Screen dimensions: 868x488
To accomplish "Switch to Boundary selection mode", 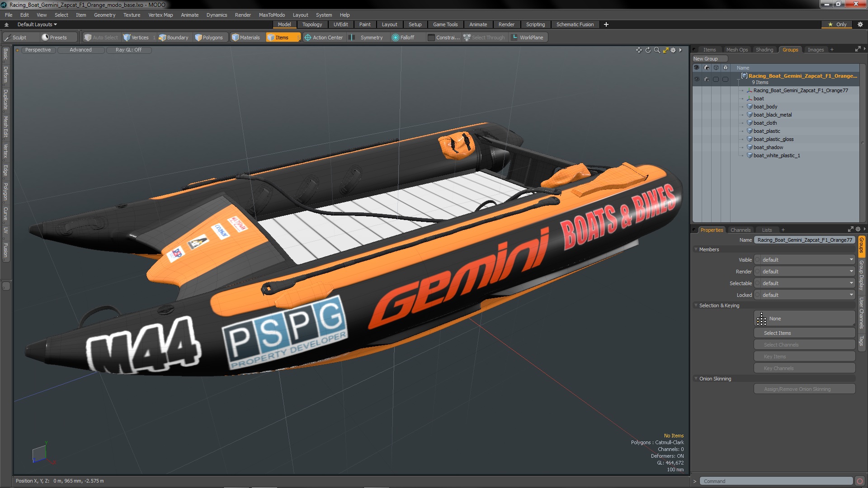I will click(x=174, y=38).
